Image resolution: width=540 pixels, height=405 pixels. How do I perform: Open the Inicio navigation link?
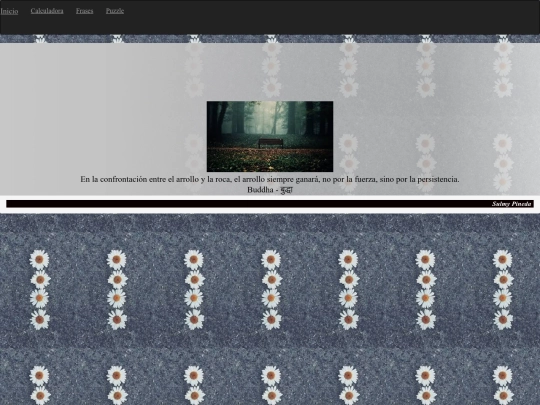(9, 11)
